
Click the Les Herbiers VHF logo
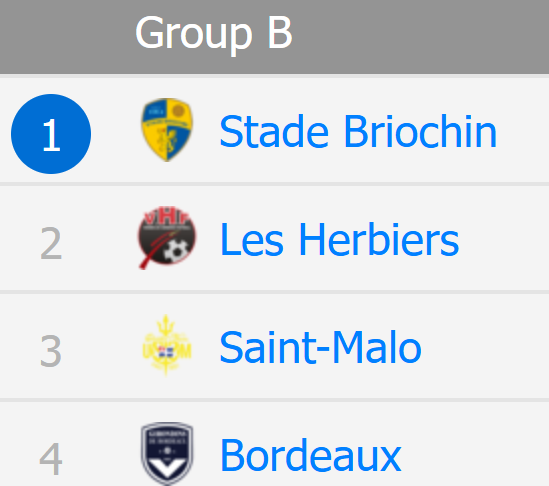point(167,238)
